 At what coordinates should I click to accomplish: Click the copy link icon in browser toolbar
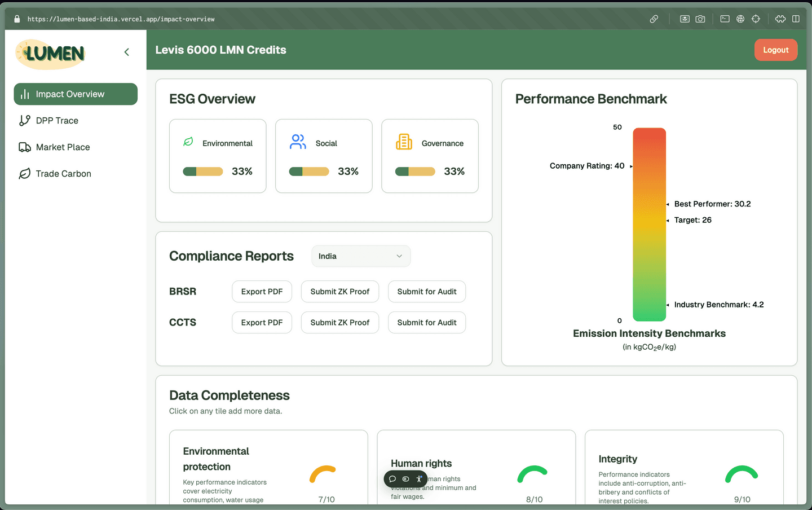coord(654,19)
